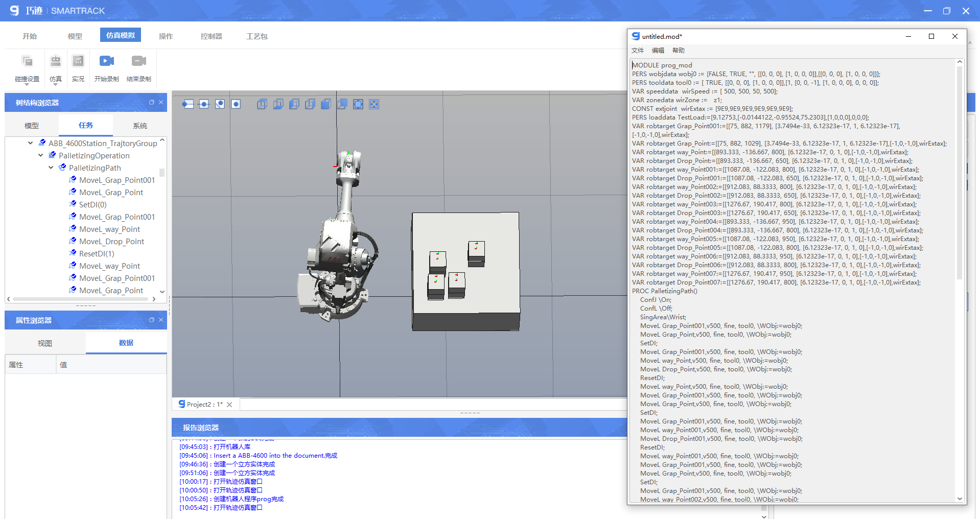Select the midpoint-on-line snap icon in viewport

pyautogui.click(x=204, y=104)
